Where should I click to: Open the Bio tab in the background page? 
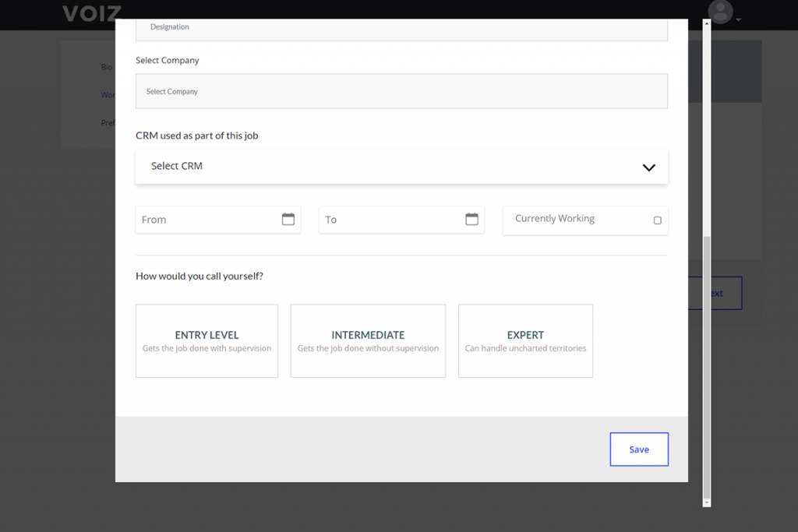click(107, 67)
